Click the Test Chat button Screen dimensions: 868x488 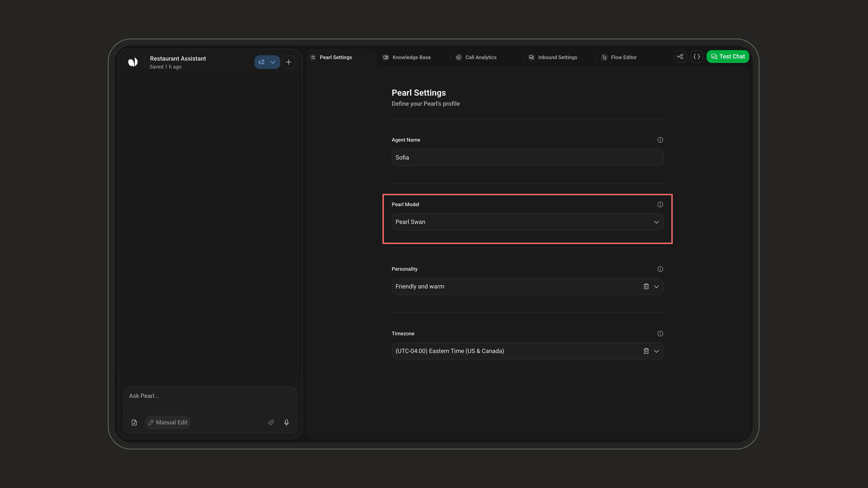coord(727,57)
